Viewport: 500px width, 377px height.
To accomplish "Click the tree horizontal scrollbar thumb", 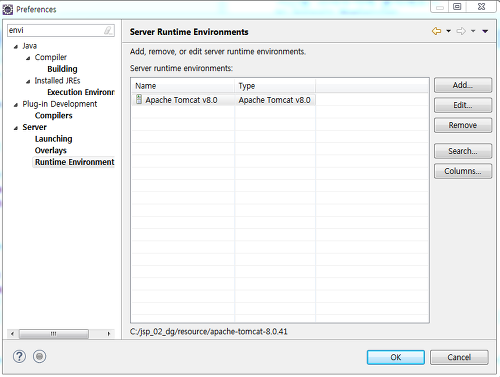I will (54, 334).
